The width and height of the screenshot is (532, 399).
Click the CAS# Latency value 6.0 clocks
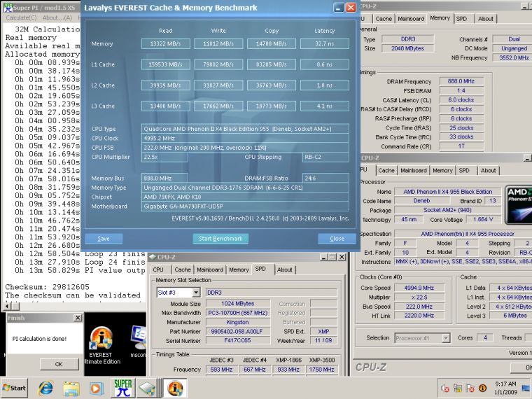(x=461, y=99)
